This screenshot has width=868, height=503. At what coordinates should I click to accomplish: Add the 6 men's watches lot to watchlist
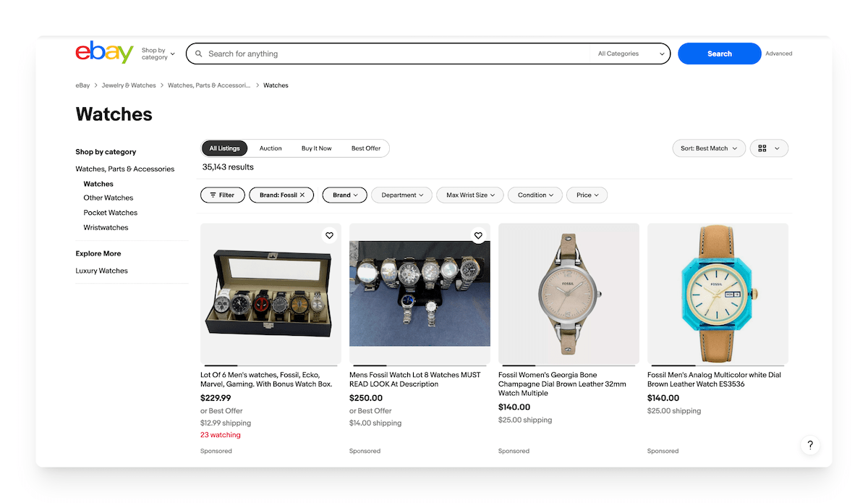point(329,235)
